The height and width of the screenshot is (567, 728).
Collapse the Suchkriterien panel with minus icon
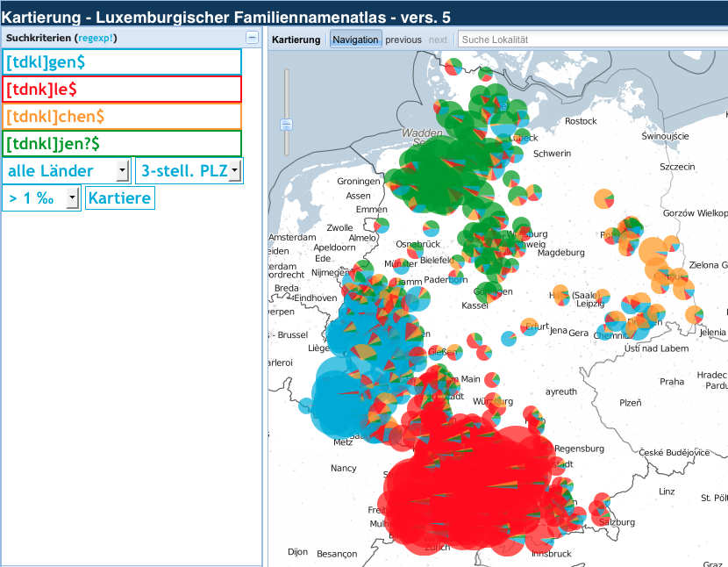[x=252, y=38]
